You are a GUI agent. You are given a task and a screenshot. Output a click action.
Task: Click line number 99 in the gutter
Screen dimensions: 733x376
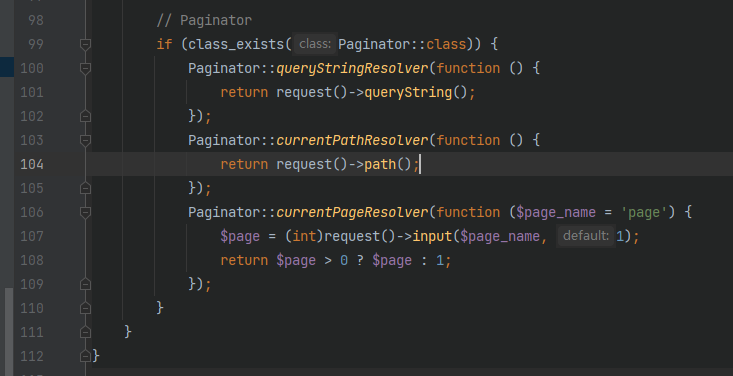36,44
